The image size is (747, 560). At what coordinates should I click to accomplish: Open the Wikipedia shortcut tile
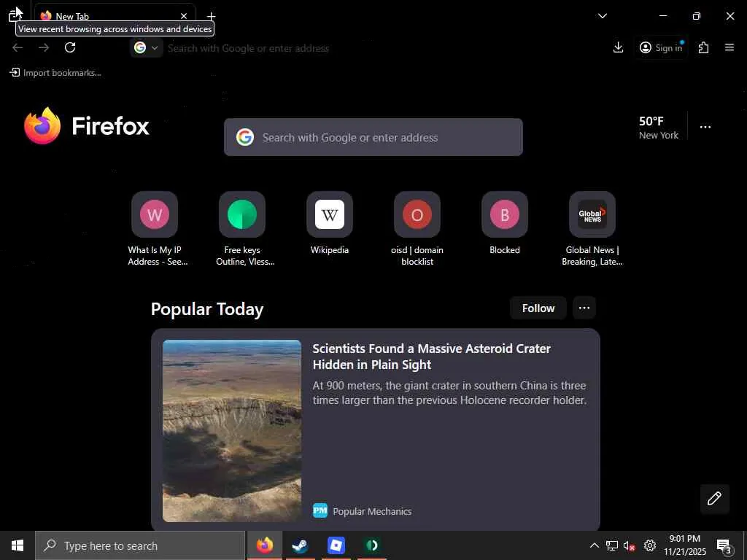tap(330, 224)
